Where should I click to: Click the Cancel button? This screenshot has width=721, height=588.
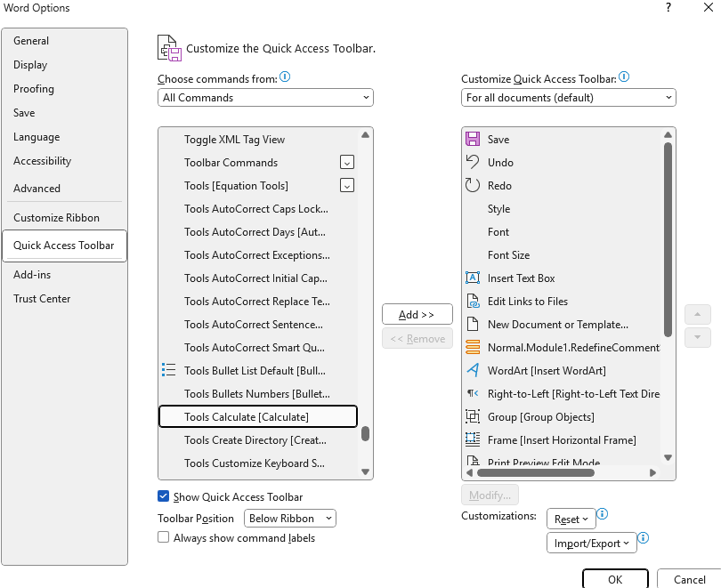689,579
